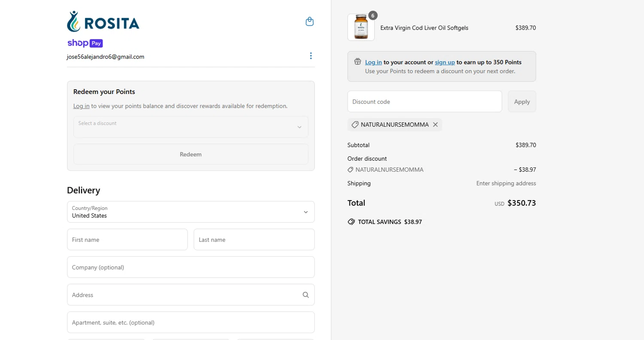Click the Shop Pay logo

[x=85, y=43]
